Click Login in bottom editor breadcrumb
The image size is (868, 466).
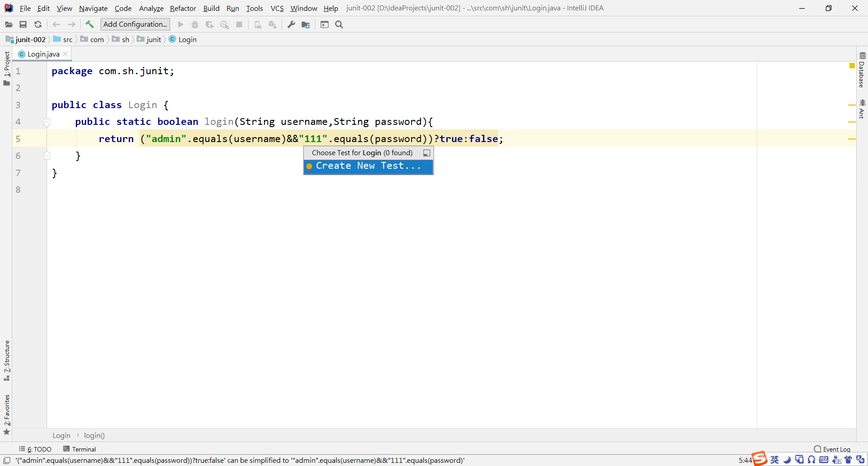tap(61, 435)
